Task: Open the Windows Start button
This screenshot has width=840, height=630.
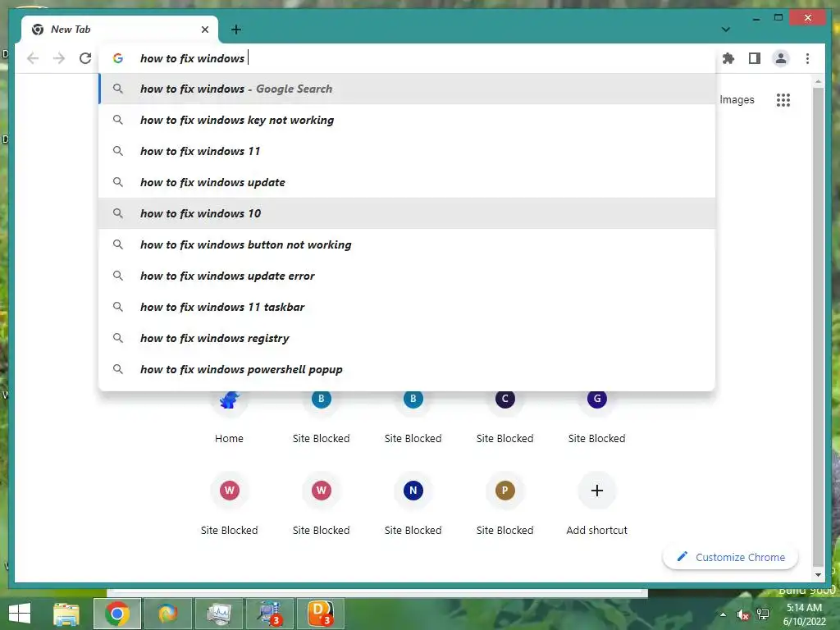Action: [x=20, y=614]
